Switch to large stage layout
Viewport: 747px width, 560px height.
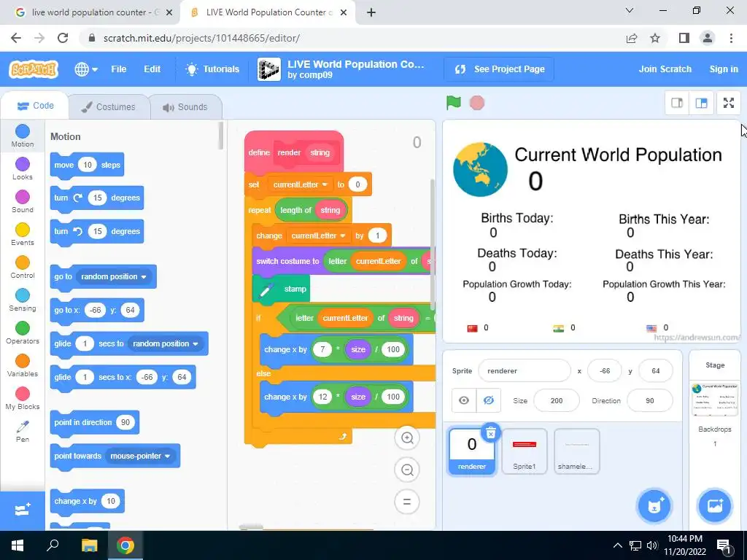701,103
